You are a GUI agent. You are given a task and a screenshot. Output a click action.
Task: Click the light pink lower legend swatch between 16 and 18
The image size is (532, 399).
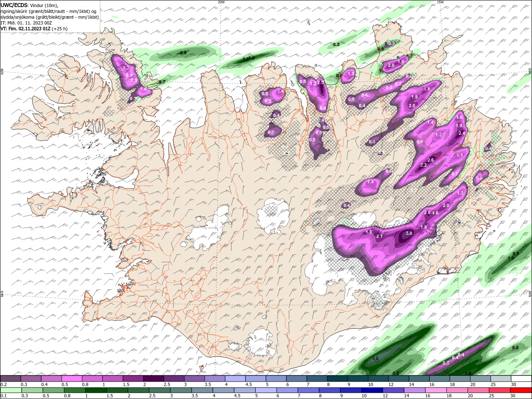pyautogui.click(x=436, y=390)
